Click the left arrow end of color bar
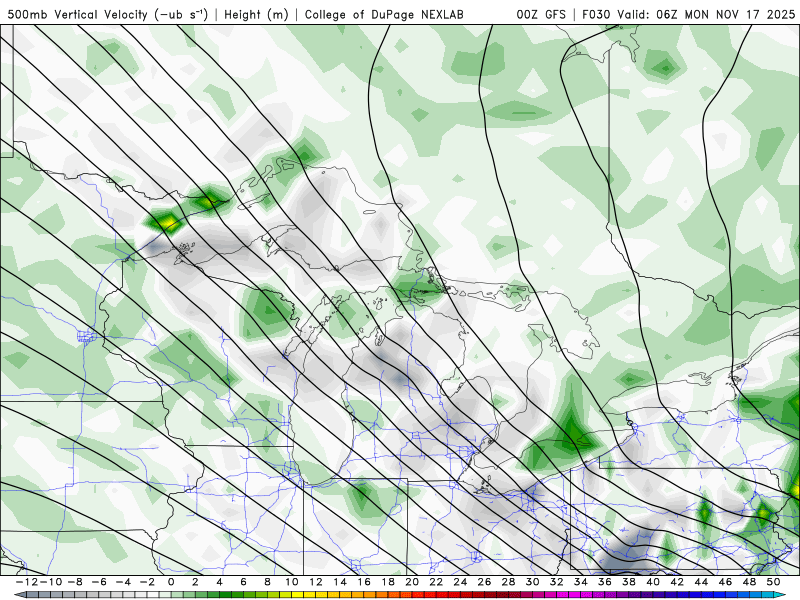The width and height of the screenshot is (800, 600). click(x=19, y=595)
